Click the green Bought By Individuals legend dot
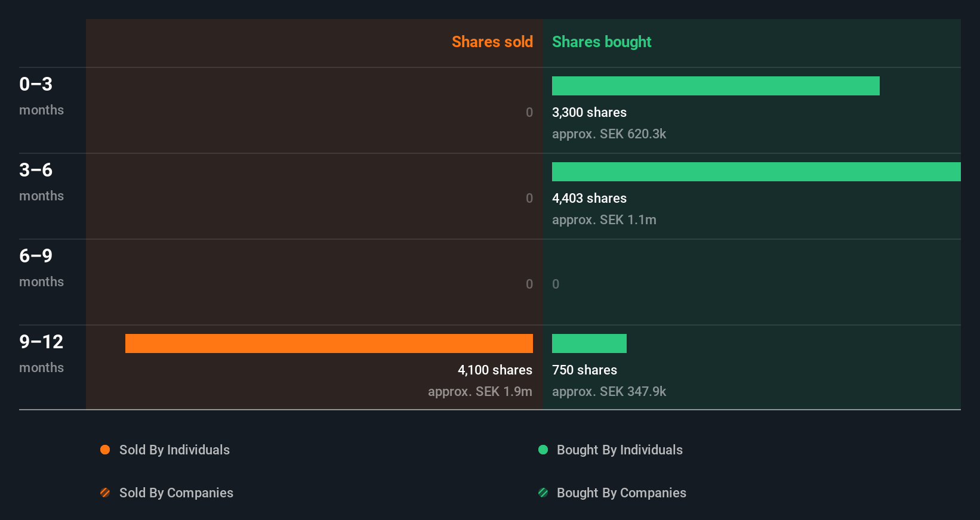980x520 pixels. point(543,450)
